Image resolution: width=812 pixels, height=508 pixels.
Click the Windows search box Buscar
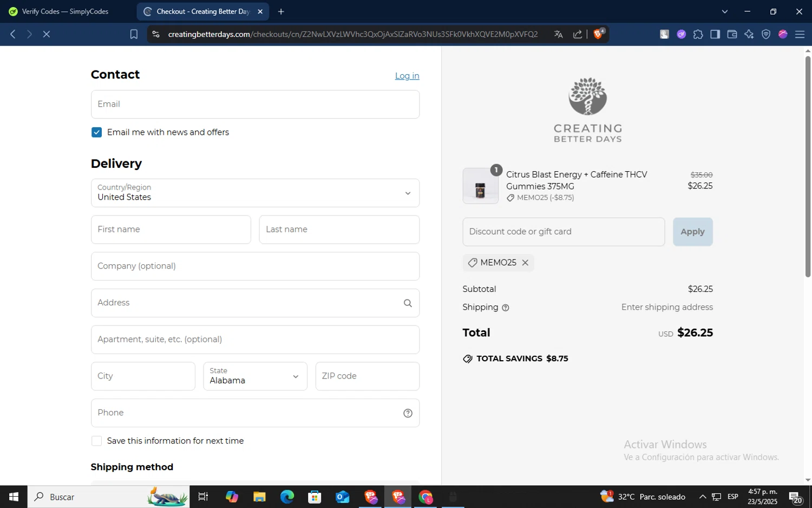pos(108,497)
